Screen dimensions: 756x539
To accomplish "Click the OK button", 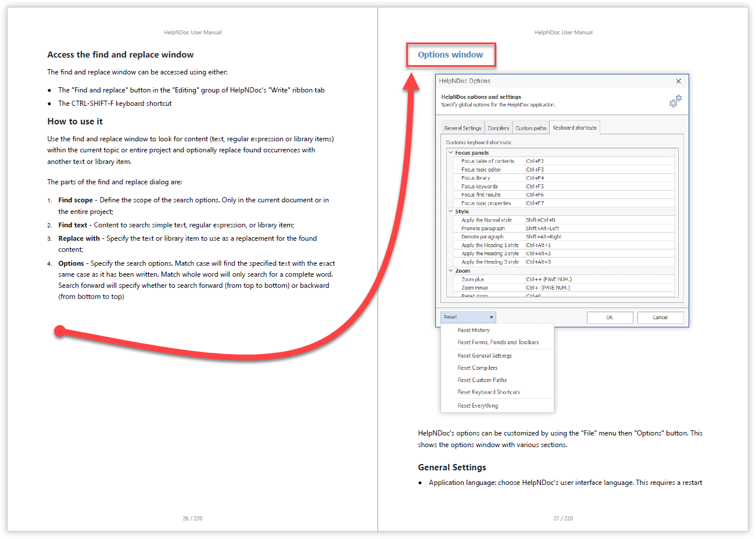I will 610,317.
